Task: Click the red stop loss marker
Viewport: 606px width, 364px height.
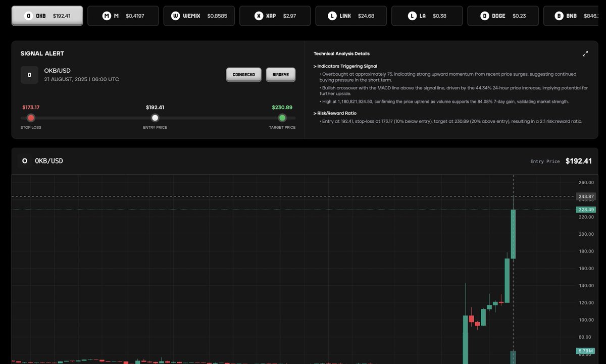Action: coord(31,118)
